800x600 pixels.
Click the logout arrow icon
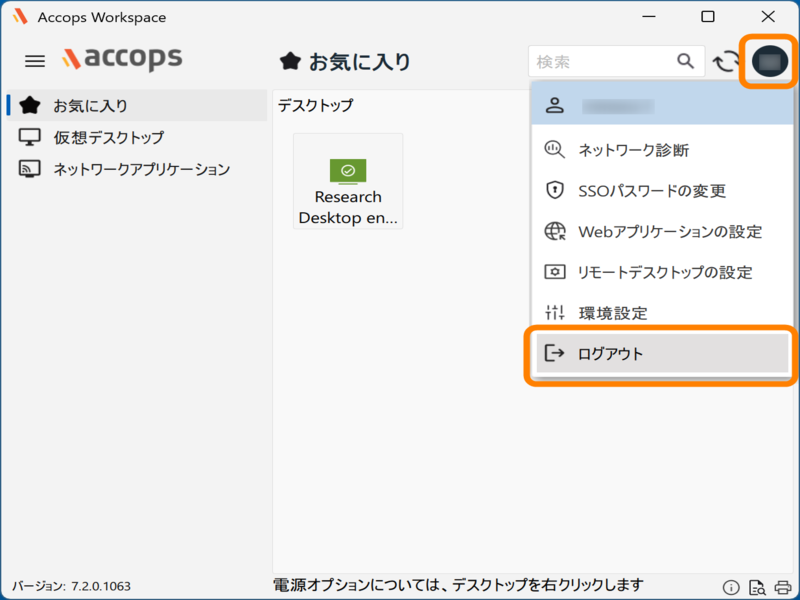coord(554,353)
